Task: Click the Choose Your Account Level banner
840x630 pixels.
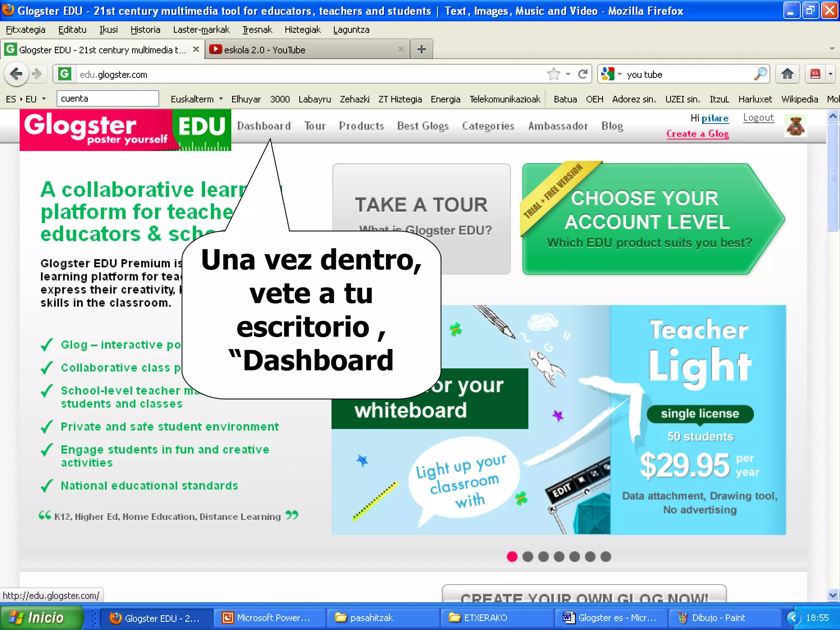Action: (x=653, y=219)
